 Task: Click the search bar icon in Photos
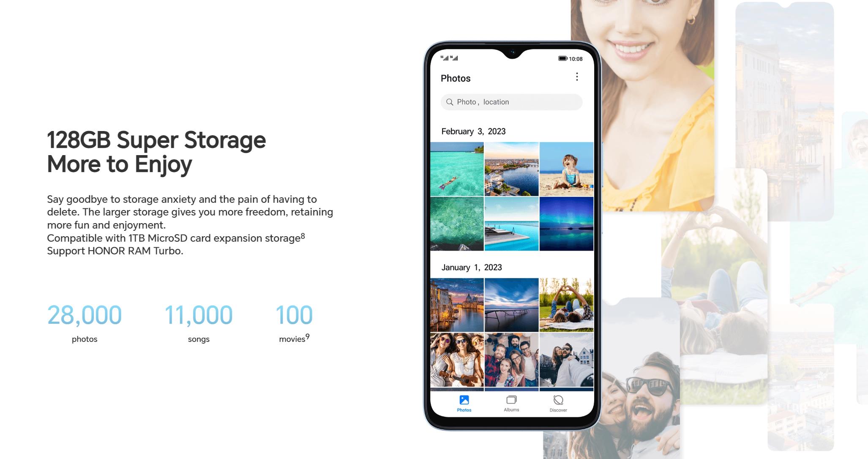coord(450,102)
